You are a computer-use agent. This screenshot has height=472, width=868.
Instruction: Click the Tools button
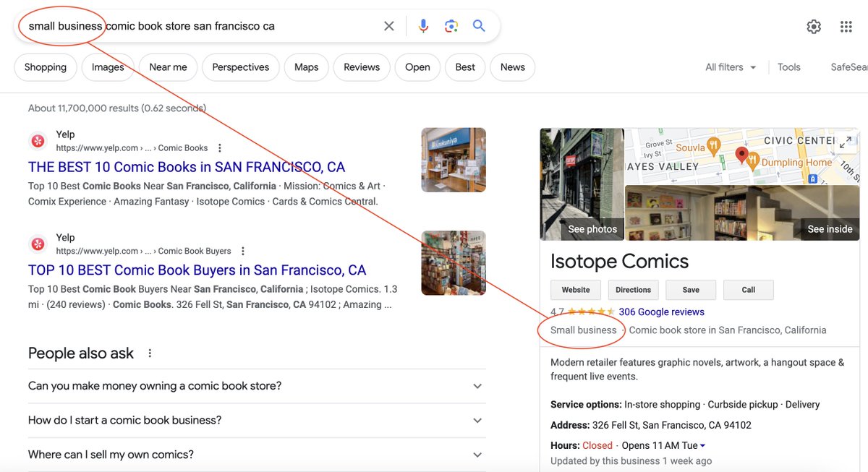click(x=789, y=67)
